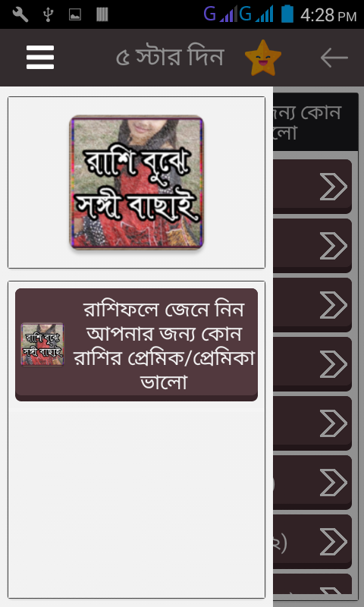Tap the battery icon in status bar
364x607 pixels.
coord(287,14)
